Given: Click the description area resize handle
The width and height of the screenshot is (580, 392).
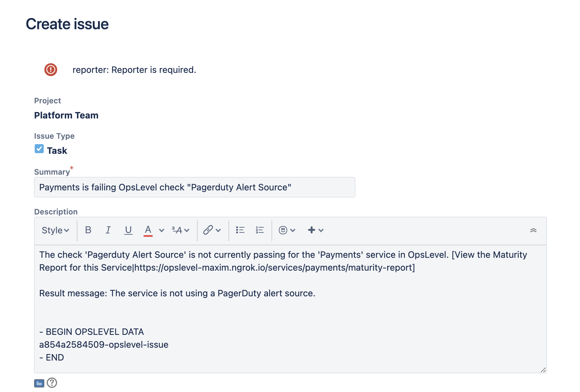Looking at the screenshot, I should tap(543, 370).
